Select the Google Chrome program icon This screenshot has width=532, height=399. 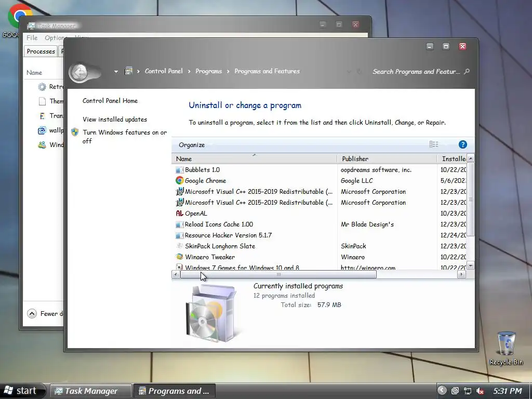[x=179, y=180]
